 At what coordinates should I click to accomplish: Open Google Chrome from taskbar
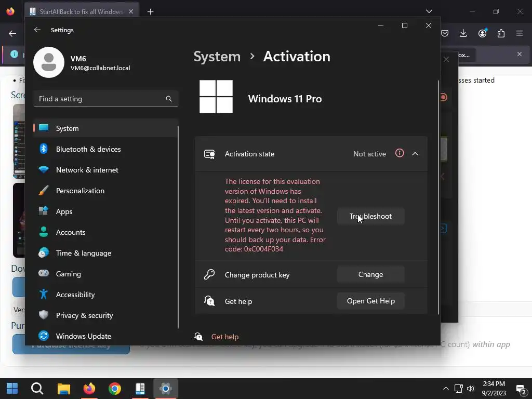point(115,388)
